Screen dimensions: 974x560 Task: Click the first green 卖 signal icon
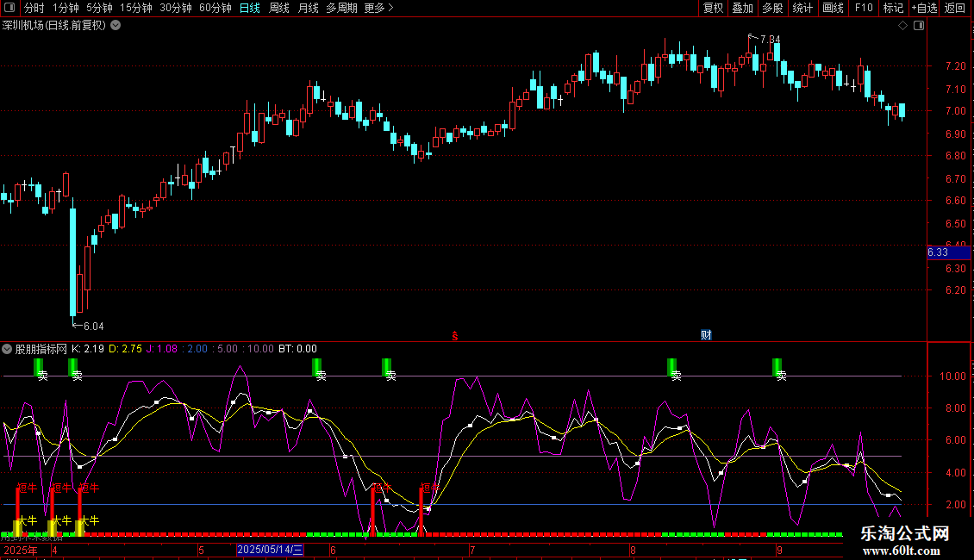click(x=39, y=368)
